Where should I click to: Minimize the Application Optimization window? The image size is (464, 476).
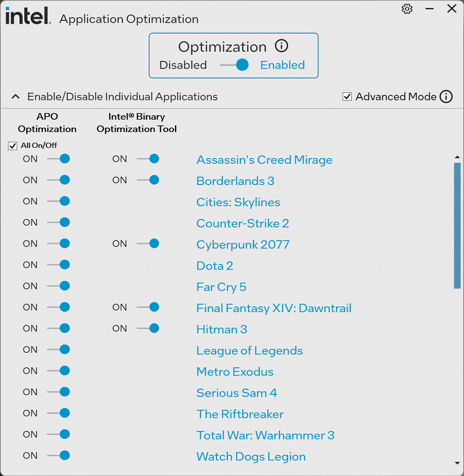pos(429,9)
